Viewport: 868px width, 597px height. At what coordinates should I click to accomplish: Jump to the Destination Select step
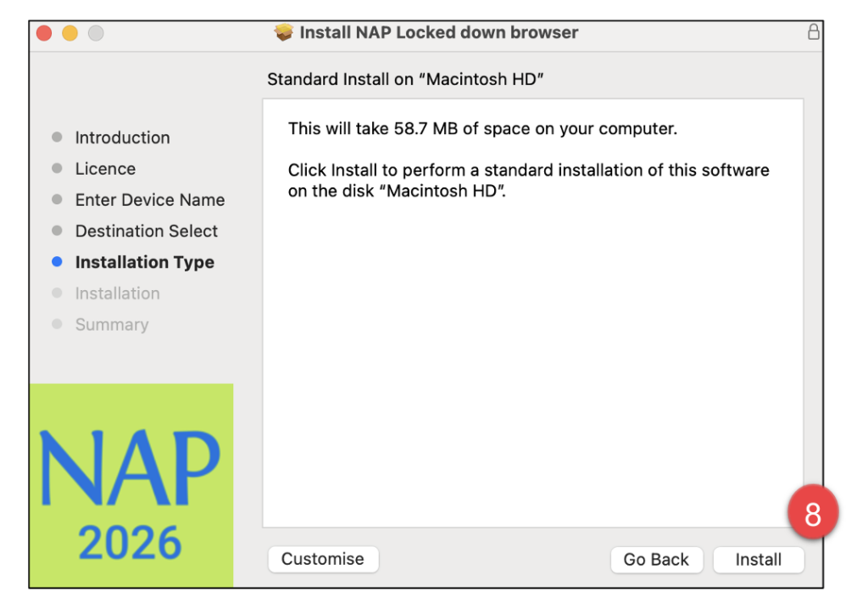point(147,231)
